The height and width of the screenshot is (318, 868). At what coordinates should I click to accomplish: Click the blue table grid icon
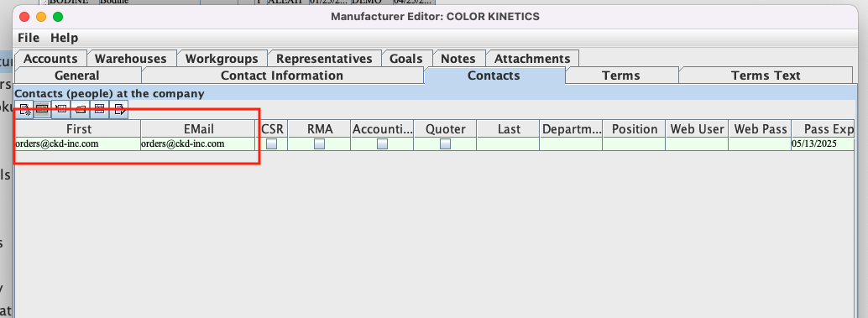click(99, 110)
